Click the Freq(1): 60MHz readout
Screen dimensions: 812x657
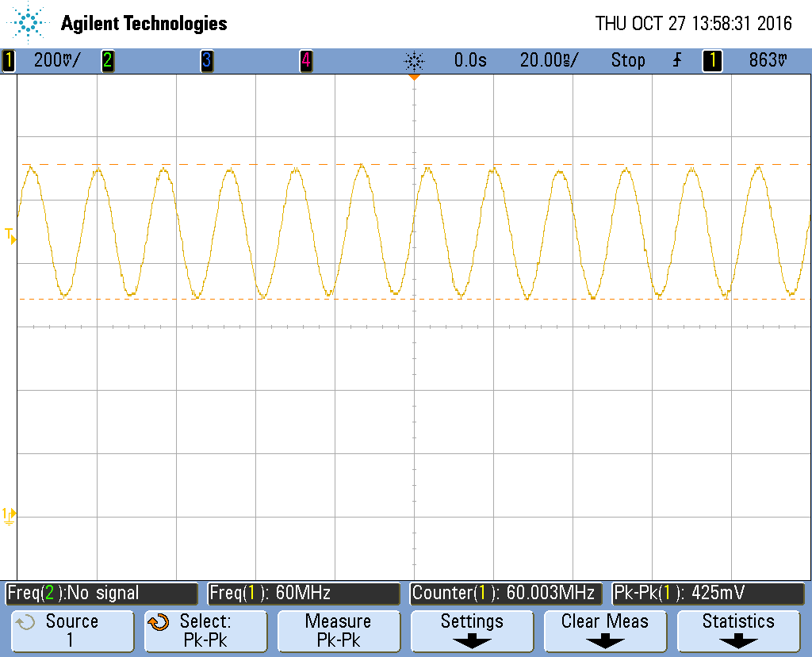click(304, 593)
